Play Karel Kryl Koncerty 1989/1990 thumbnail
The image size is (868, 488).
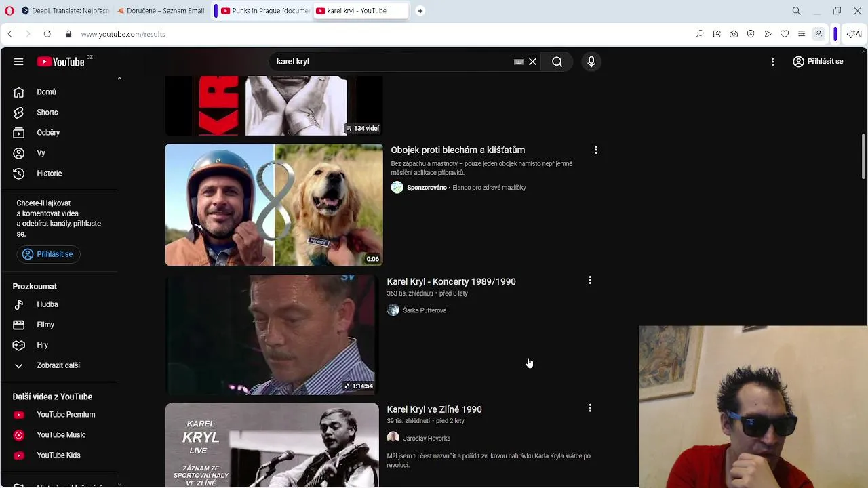272,335
